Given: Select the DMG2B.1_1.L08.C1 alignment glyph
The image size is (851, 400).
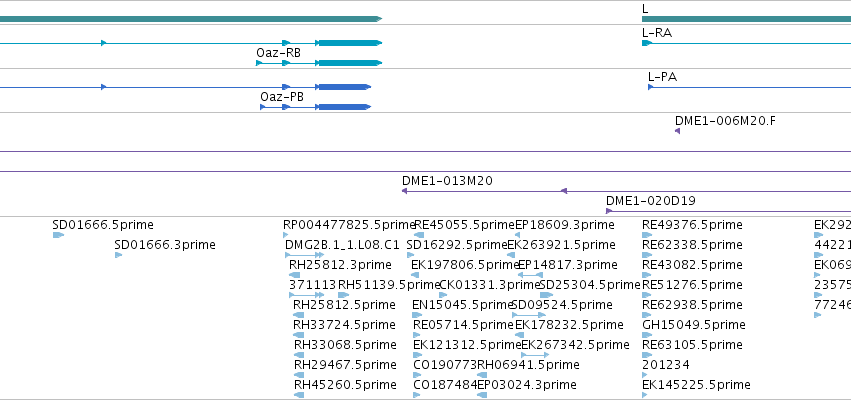Looking at the screenshot, I should point(304,255).
